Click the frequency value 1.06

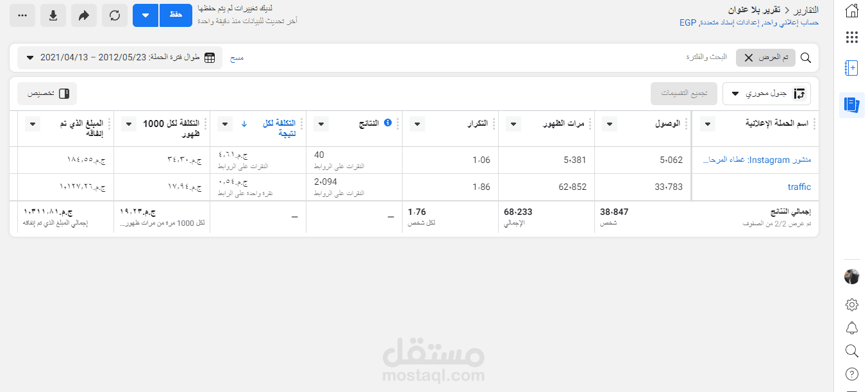click(x=481, y=160)
